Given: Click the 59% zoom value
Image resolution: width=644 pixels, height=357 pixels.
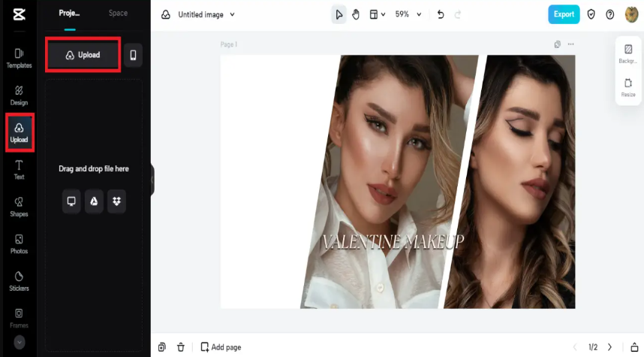Looking at the screenshot, I should [x=402, y=14].
